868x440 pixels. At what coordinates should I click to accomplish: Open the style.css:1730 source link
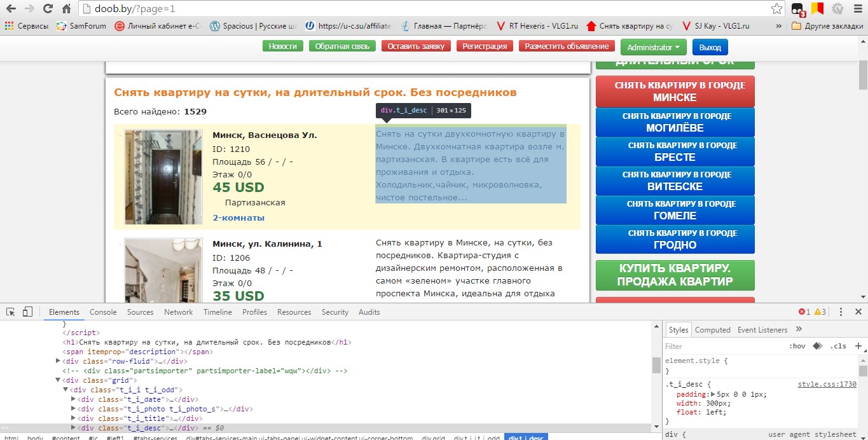tap(827, 385)
